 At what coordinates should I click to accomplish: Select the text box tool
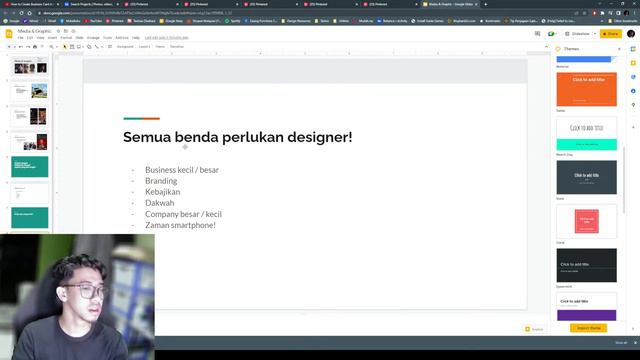(72, 47)
